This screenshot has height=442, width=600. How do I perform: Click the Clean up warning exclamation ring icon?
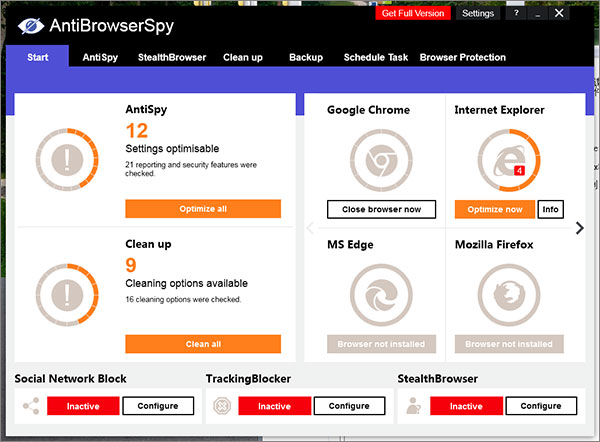tap(67, 295)
